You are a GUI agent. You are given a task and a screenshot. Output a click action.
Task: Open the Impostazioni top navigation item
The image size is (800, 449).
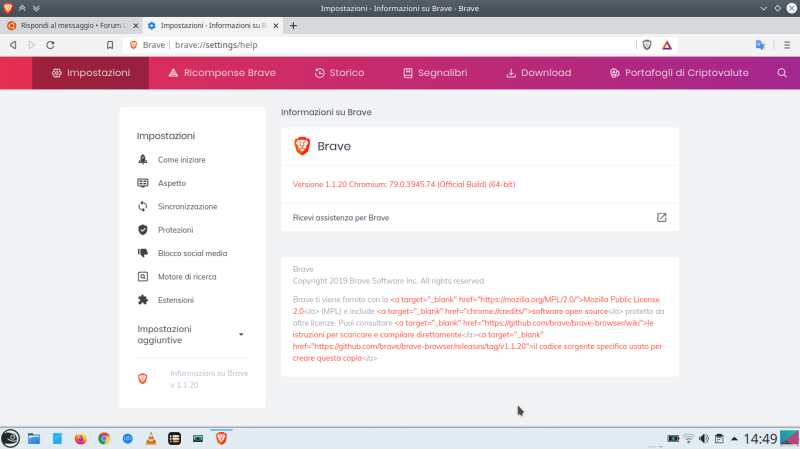click(x=90, y=73)
